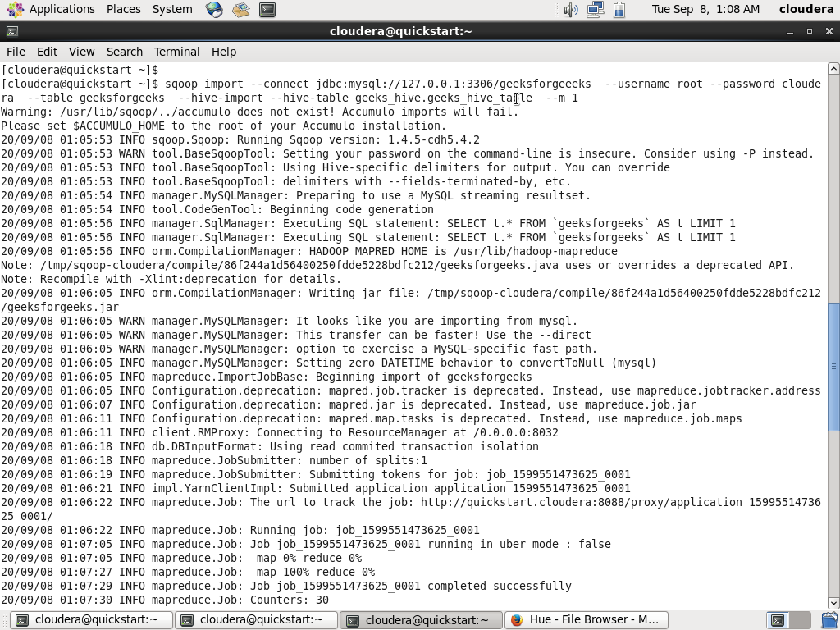
Task: Launch the web browser globe icon
Action: click(x=214, y=9)
